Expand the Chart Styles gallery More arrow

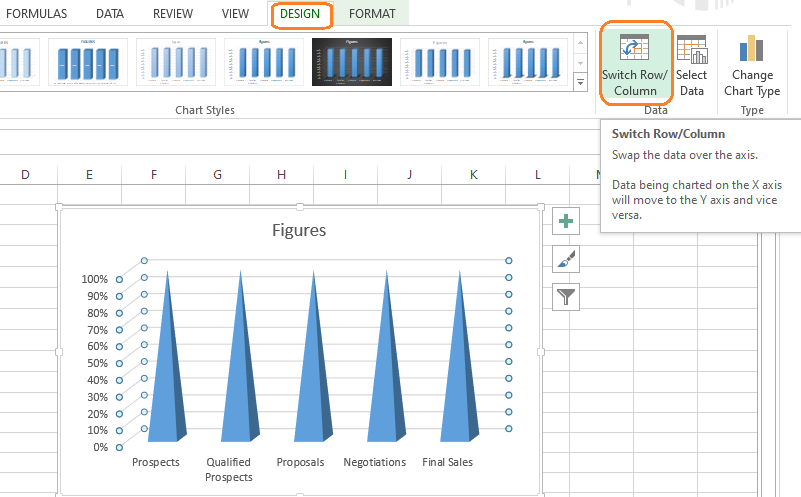pos(581,84)
